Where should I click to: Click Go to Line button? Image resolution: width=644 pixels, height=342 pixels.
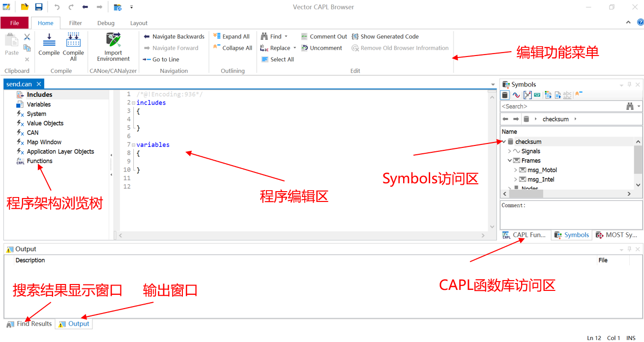161,59
